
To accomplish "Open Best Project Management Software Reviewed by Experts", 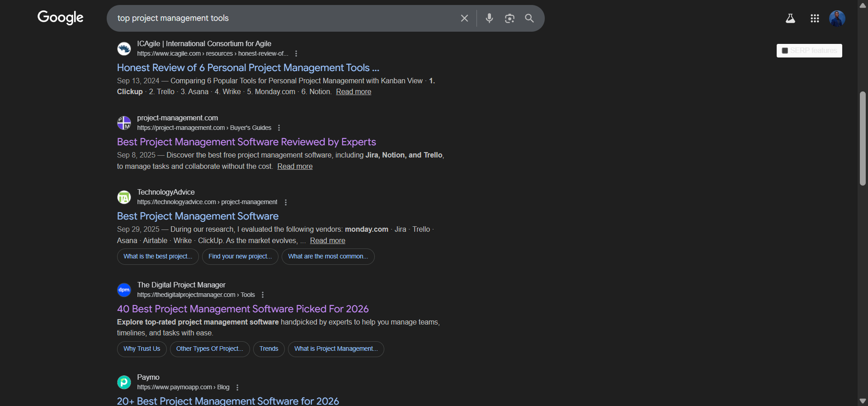I will click(246, 142).
